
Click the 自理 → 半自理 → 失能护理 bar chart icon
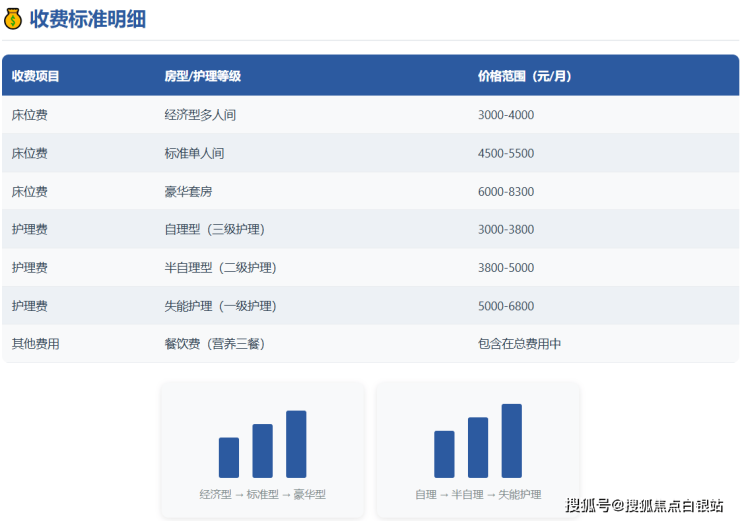[x=478, y=441]
